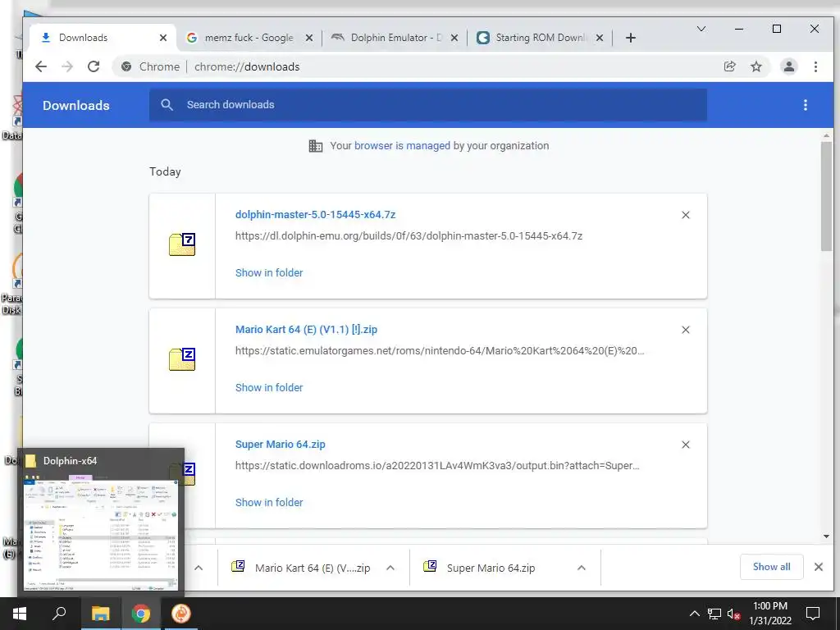Click File Explorer taskbar icon

point(100,614)
